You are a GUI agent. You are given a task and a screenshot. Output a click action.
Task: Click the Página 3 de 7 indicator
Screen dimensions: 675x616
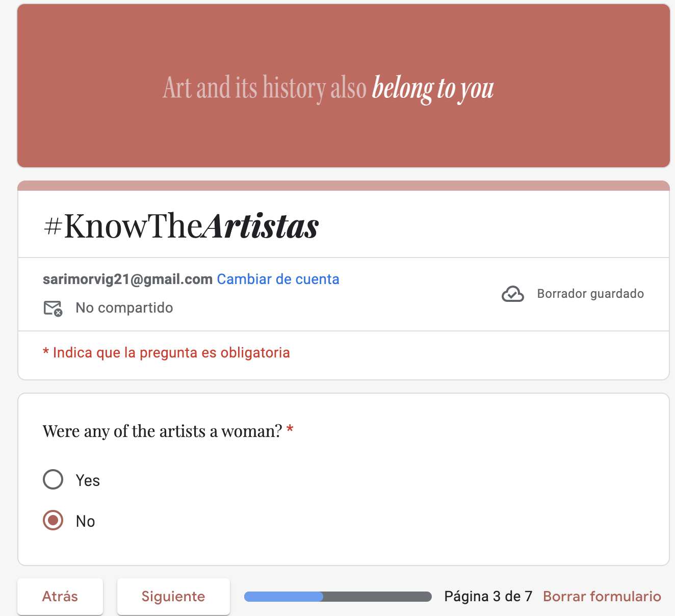(488, 596)
